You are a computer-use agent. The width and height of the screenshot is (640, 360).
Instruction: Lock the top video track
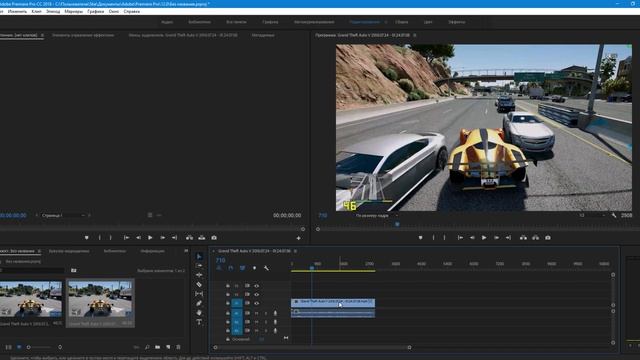(x=228, y=286)
